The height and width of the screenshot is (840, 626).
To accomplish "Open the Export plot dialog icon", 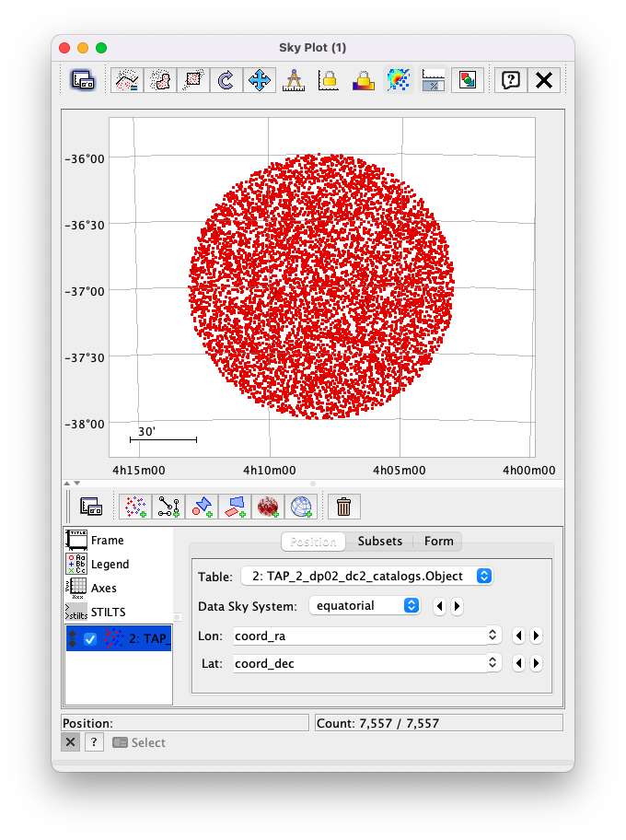I will click(468, 80).
